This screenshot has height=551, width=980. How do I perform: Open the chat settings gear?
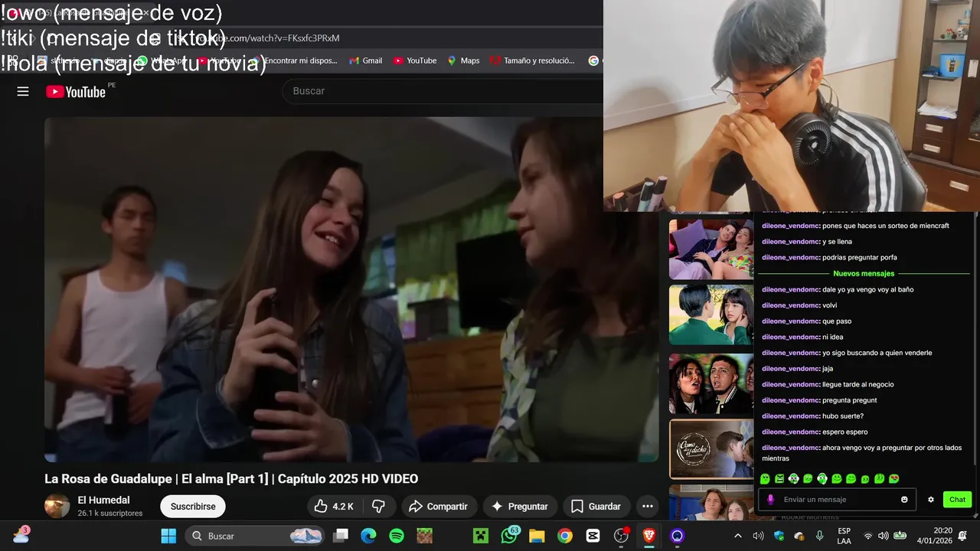931,500
